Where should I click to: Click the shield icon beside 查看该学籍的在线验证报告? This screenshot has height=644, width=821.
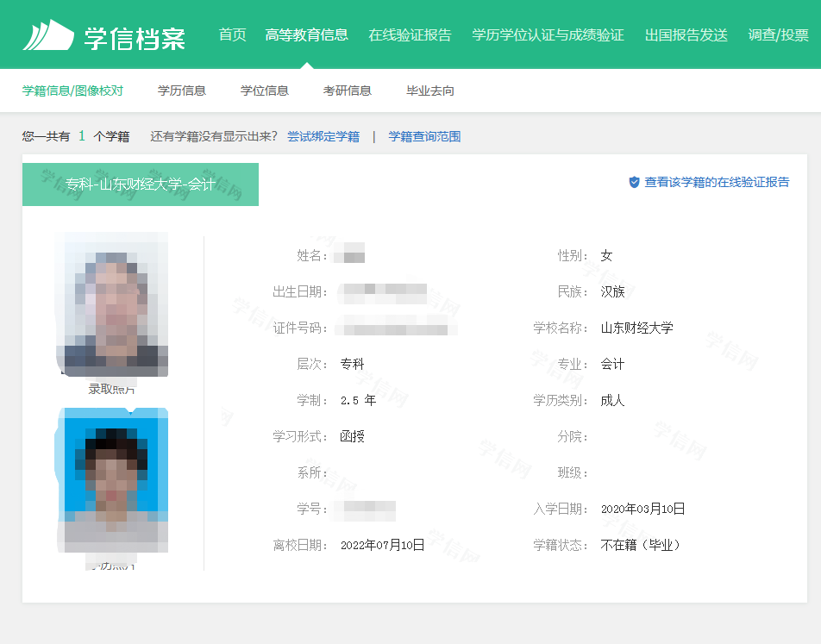point(634,182)
